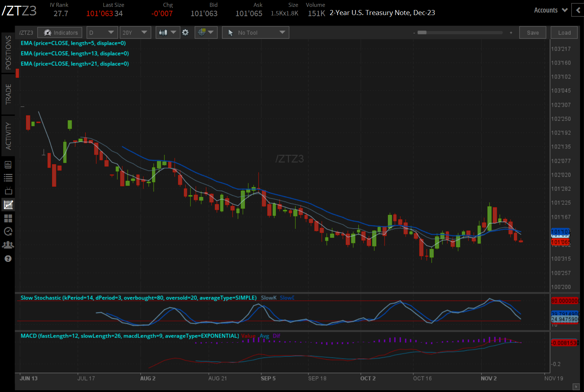Open the TV media icon in sidebar
The width and height of the screenshot is (584, 392).
pos(8,191)
